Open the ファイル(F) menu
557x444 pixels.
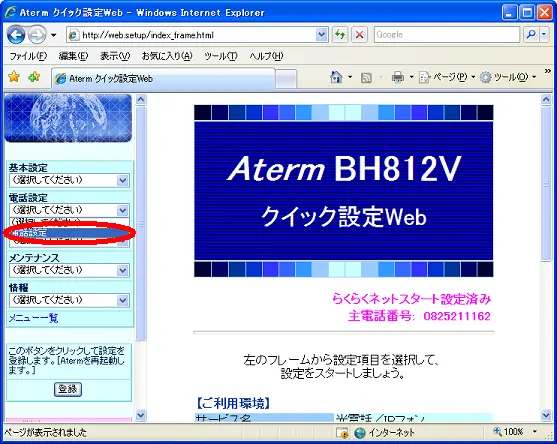(28, 56)
